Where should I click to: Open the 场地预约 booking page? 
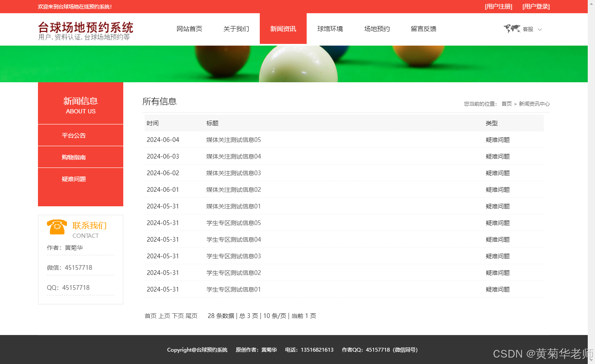point(377,29)
